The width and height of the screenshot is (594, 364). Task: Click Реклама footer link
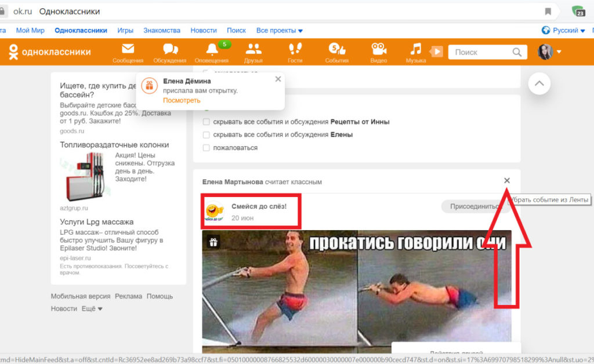128,296
